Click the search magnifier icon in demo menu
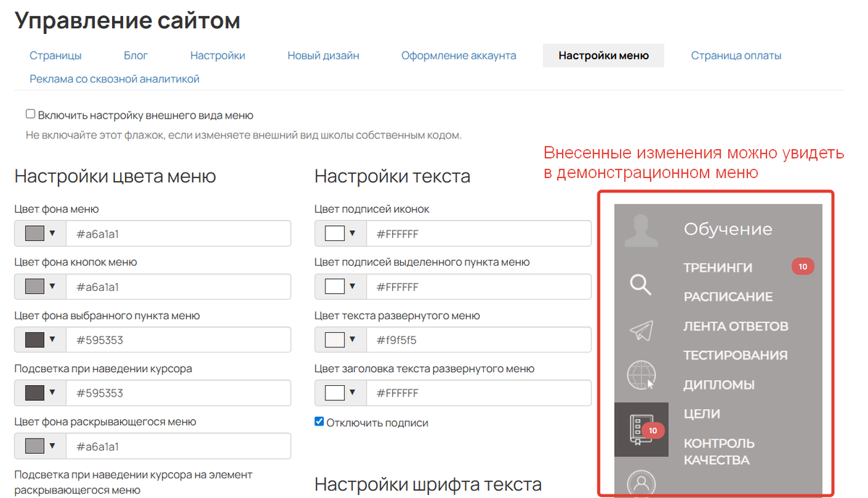Viewport: 868px width, 498px height. (641, 284)
